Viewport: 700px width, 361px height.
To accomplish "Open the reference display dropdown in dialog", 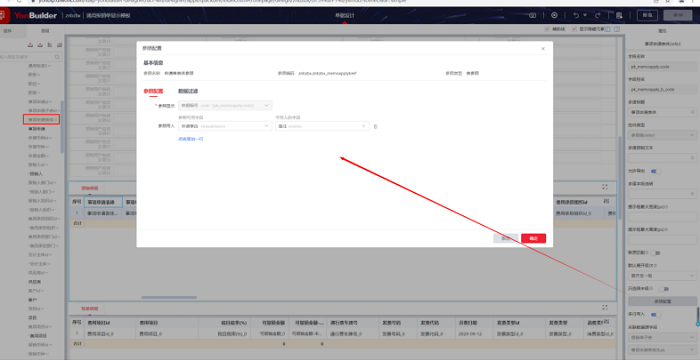I will (225, 105).
